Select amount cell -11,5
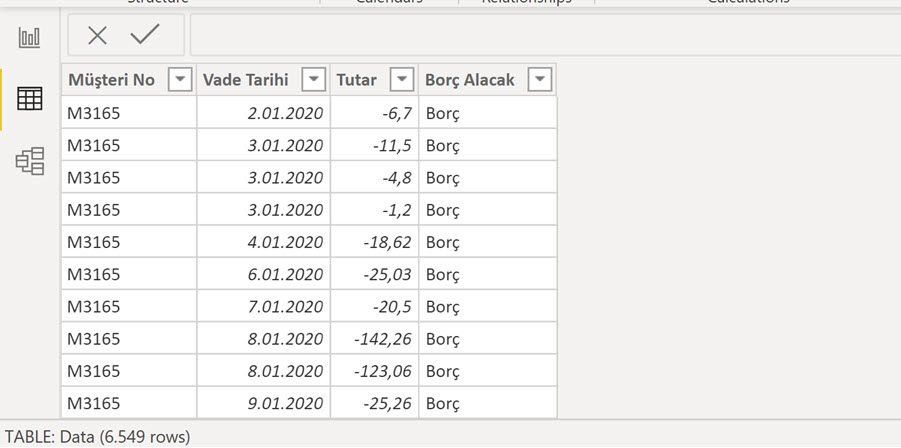Screen dimensions: 901x448 pos(374,145)
